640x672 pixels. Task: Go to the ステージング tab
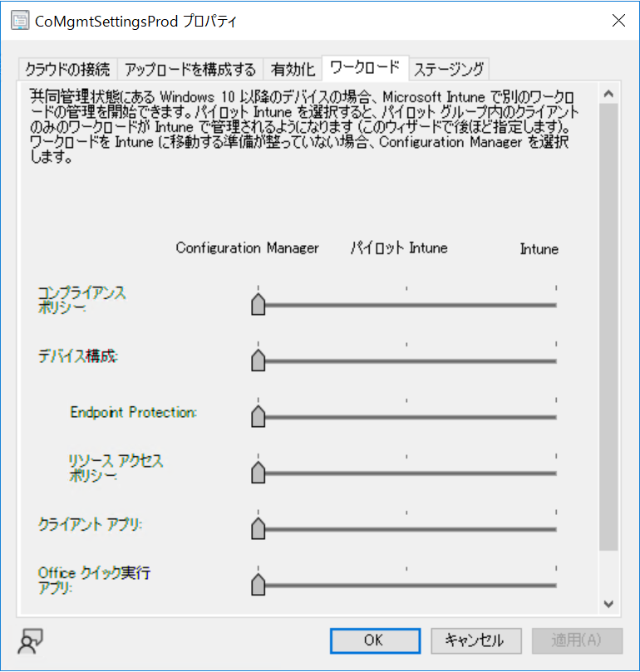coord(449,69)
